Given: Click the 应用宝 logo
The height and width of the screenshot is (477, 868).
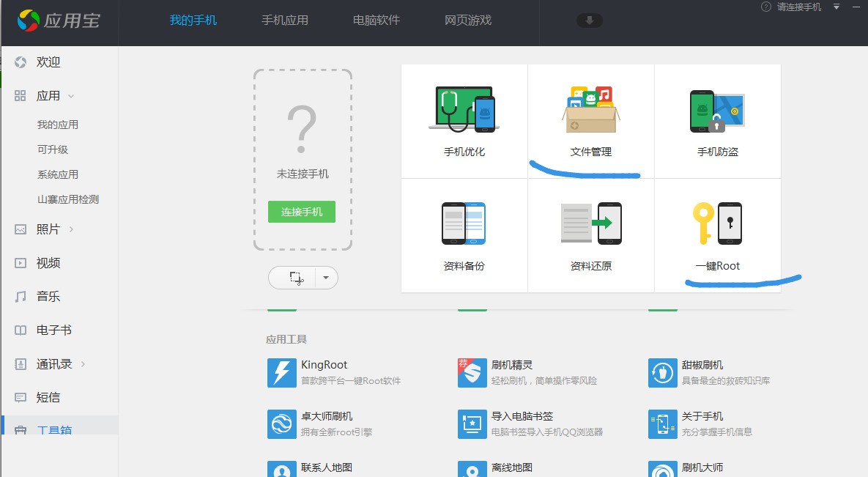Looking at the screenshot, I should click(x=59, y=21).
